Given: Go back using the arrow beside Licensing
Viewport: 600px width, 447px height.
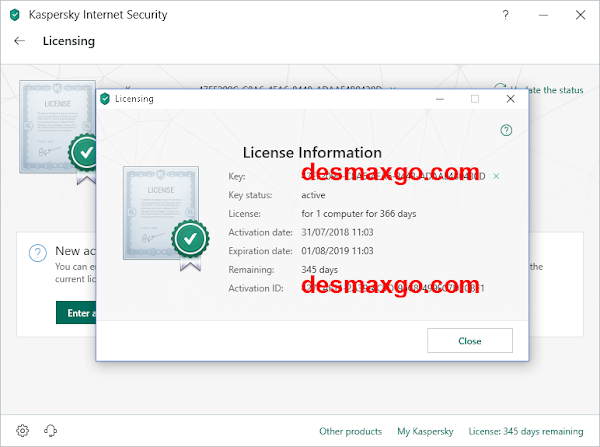Looking at the screenshot, I should click(x=19, y=41).
